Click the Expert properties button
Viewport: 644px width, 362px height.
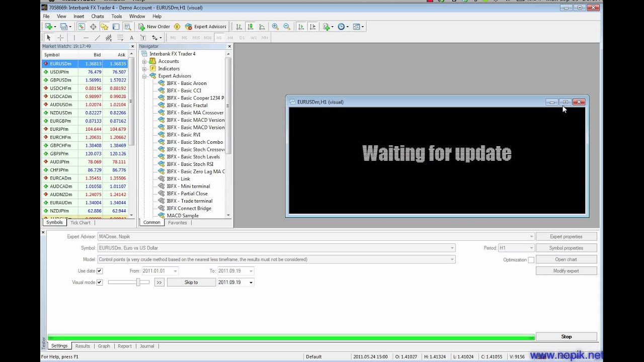point(566,237)
